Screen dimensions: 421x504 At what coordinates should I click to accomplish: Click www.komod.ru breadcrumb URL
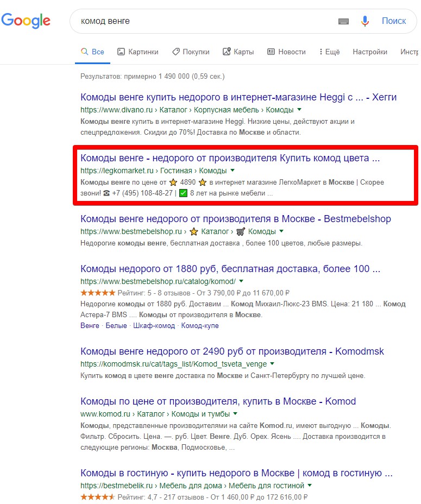tap(105, 414)
